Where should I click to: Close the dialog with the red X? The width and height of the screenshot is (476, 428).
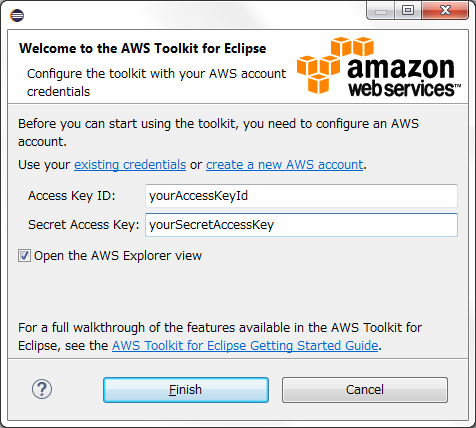pos(445,11)
